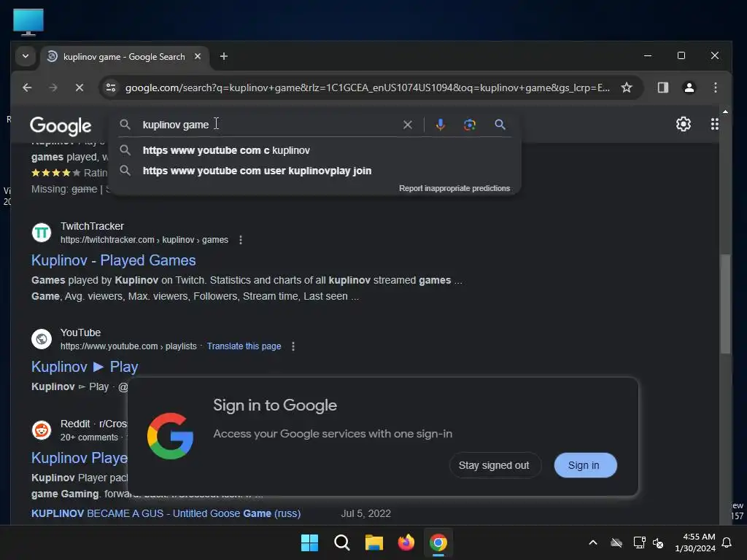
Task: Click the Sign in button
Action: 585,465
